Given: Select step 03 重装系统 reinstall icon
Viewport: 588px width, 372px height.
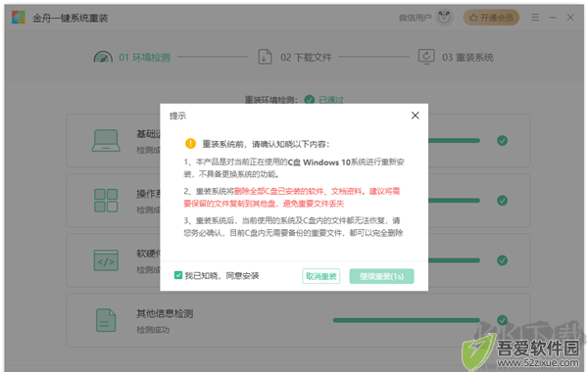Looking at the screenshot, I should tap(426, 57).
